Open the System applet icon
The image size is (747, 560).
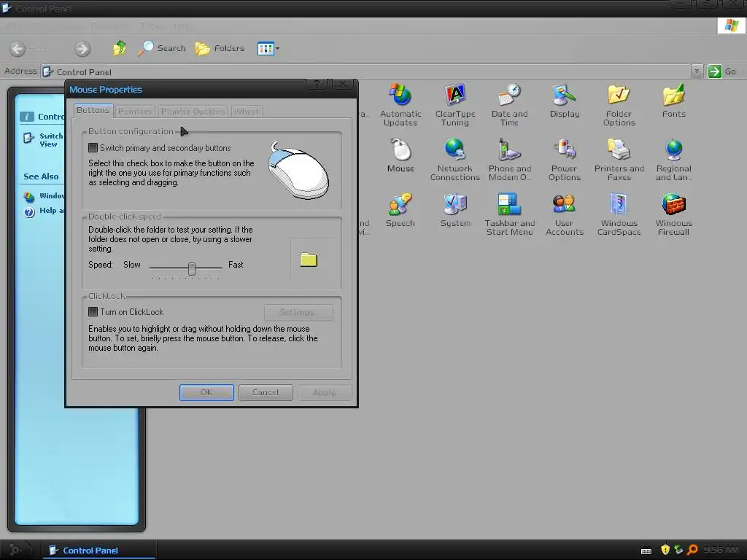(x=455, y=210)
